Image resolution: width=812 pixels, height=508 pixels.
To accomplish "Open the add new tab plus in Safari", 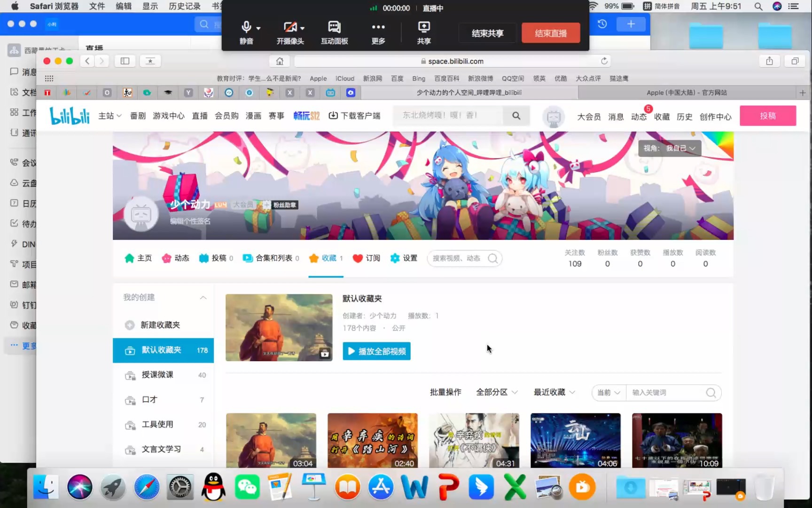I will click(x=803, y=93).
